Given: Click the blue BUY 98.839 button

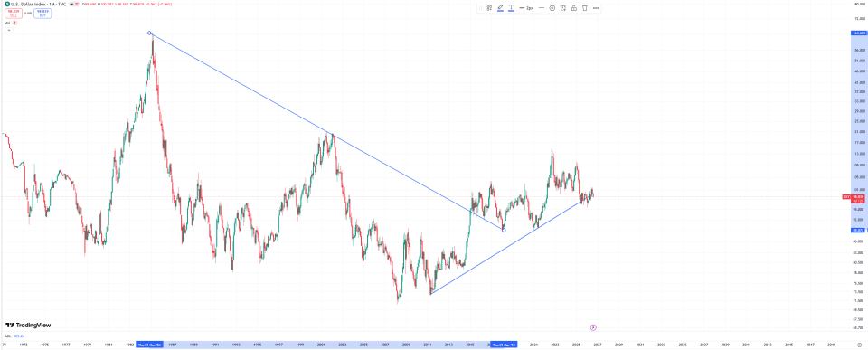Looking at the screenshot, I should point(43,14).
